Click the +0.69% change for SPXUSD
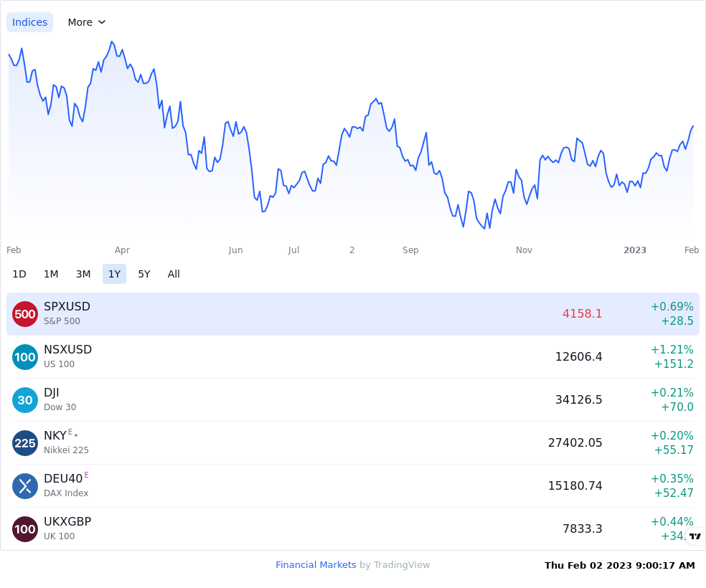This screenshot has height=588, width=706. click(672, 306)
